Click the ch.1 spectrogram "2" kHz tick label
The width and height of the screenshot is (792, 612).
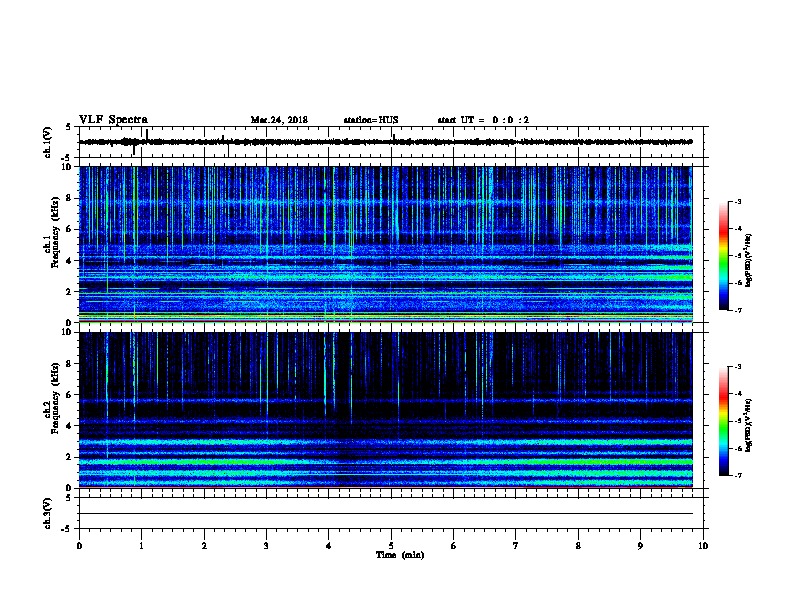tap(71, 291)
